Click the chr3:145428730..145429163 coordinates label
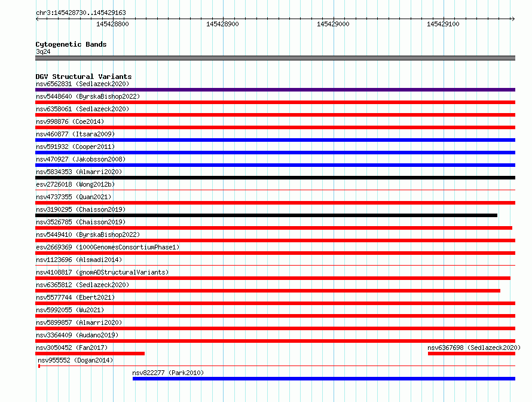This screenshot has width=532, height=402. pos(81,13)
